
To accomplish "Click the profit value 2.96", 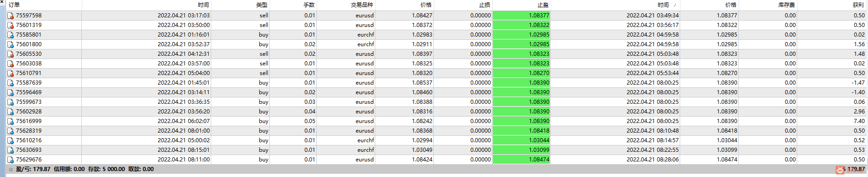I will (859, 112).
